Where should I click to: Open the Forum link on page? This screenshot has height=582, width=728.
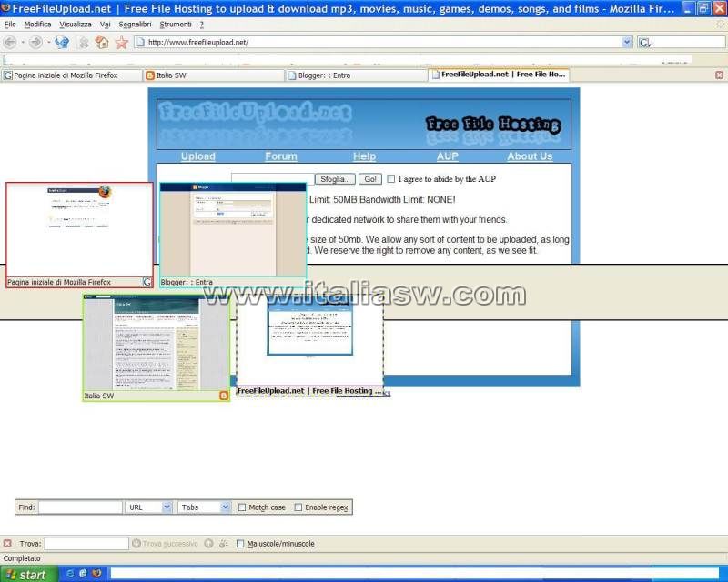click(x=280, y=156)
